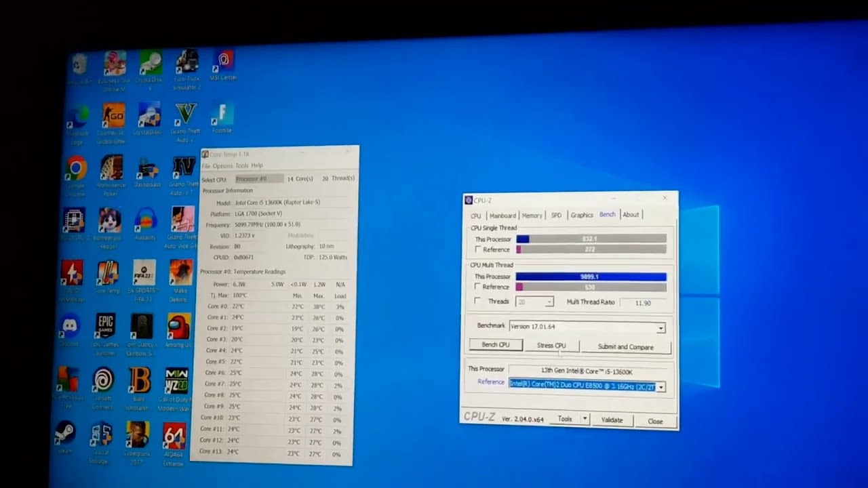Click Submit and Compare button
The width and height of the screenshot is (868, 488).
[x=626, y=347]
